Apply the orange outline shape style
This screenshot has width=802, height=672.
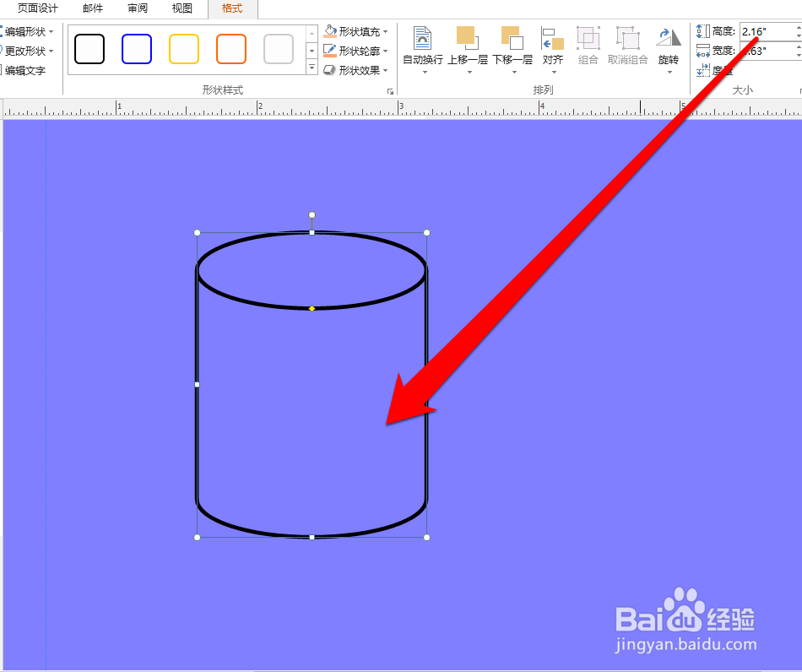tap(231, 49)
